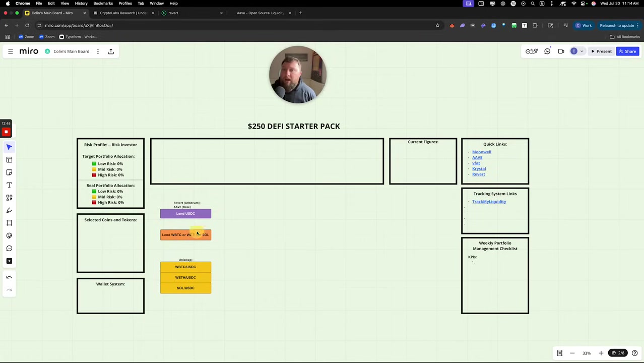Viewport: 644px width, 363px height.
Task: Click the zoom in plus button
Action: click(x=601, y=353)
